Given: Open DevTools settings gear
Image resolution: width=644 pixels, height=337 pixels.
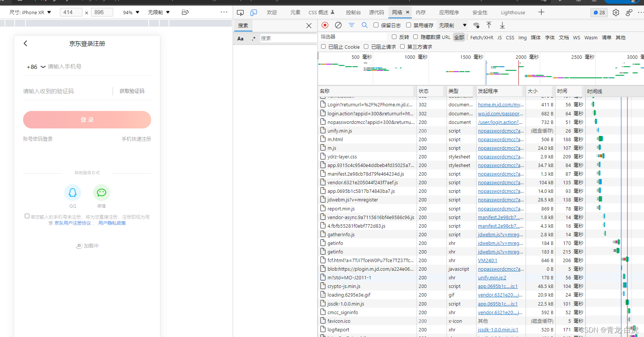Looking at the screenshot, I should [x=616, y=12].
